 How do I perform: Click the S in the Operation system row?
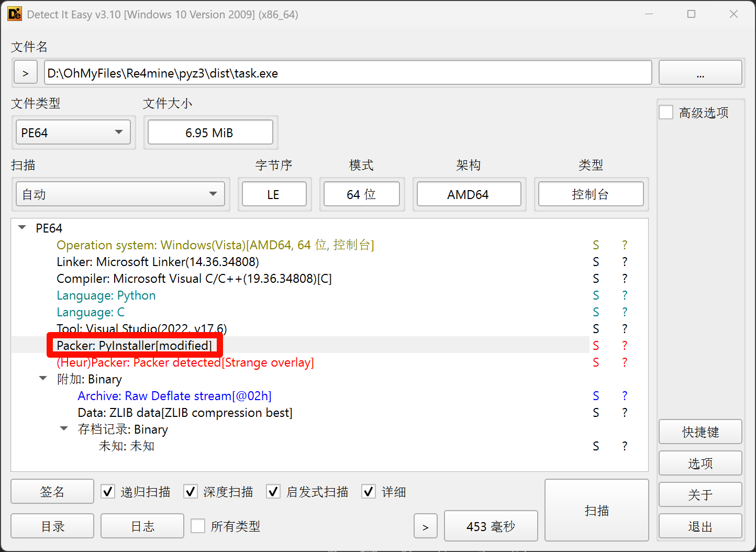pos(596,245)
